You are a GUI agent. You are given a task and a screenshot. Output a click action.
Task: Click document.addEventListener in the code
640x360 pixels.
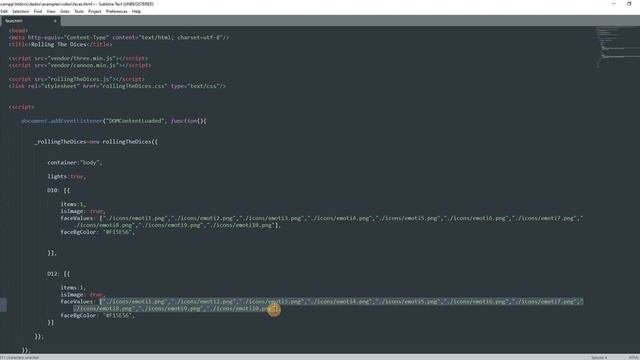62,121
